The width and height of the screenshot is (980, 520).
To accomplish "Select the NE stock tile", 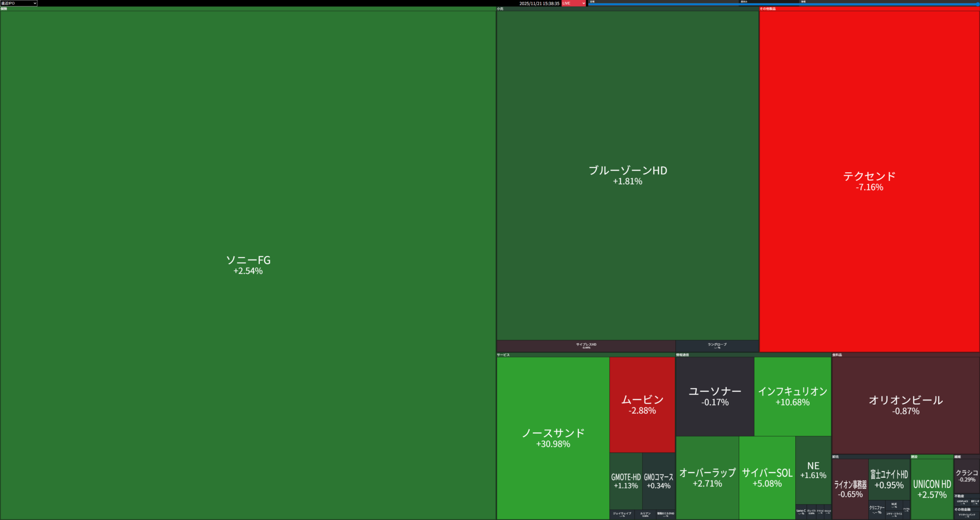I will [813, 470].
